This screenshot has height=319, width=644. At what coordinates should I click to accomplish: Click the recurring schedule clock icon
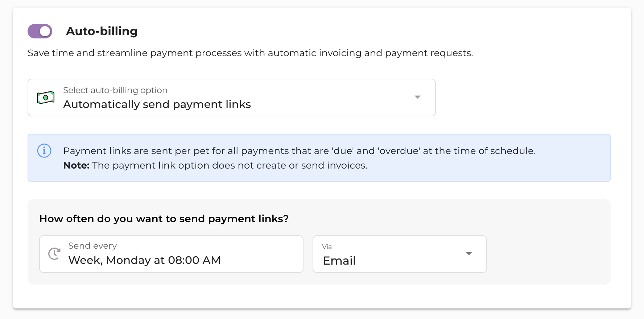pyautogui.click(x=54, y=254)
